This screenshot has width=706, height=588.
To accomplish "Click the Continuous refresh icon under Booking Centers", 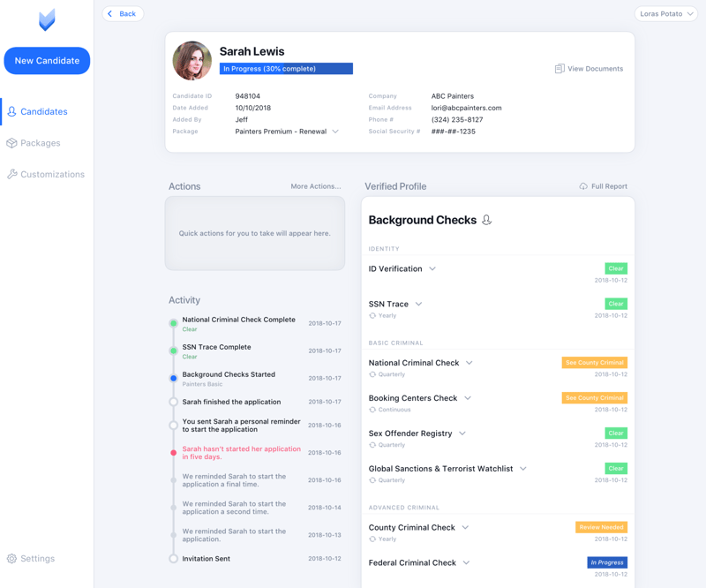I will click(372, 410).
